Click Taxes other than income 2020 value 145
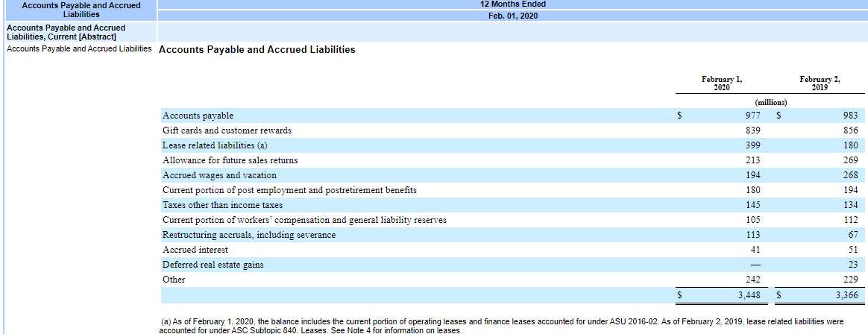 (753, 206)
